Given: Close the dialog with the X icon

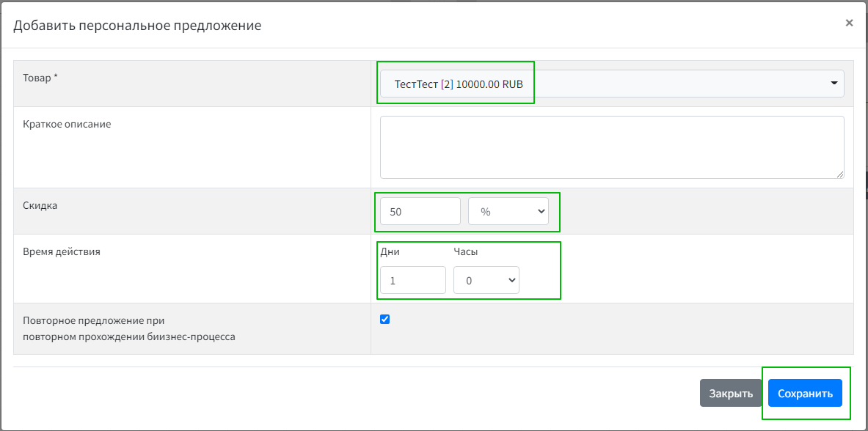Looking at the screenshot, I should pos(849,23).
